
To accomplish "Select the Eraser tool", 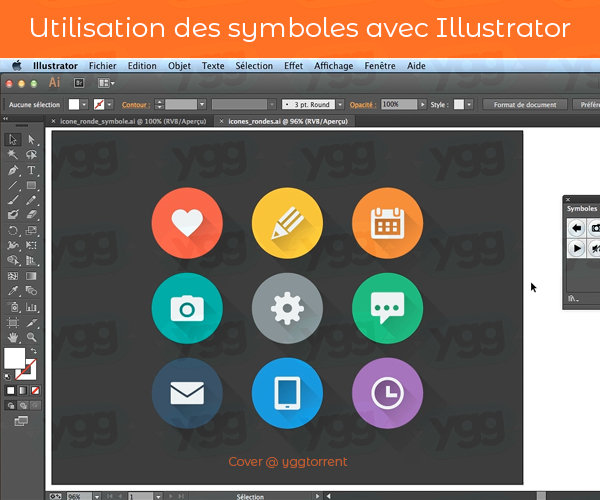I will click(31, 215).
